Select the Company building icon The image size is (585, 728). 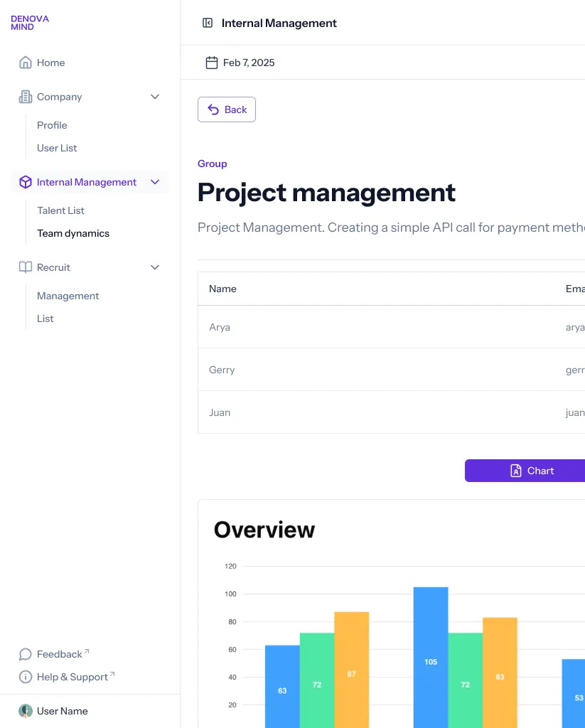(25, 97)
